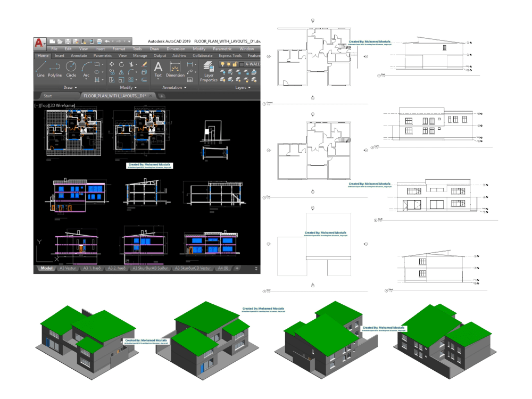The width and height of the screenshot is (532, 399).
Task: Open the Layer Properties manager
Action: coord(209,71)
